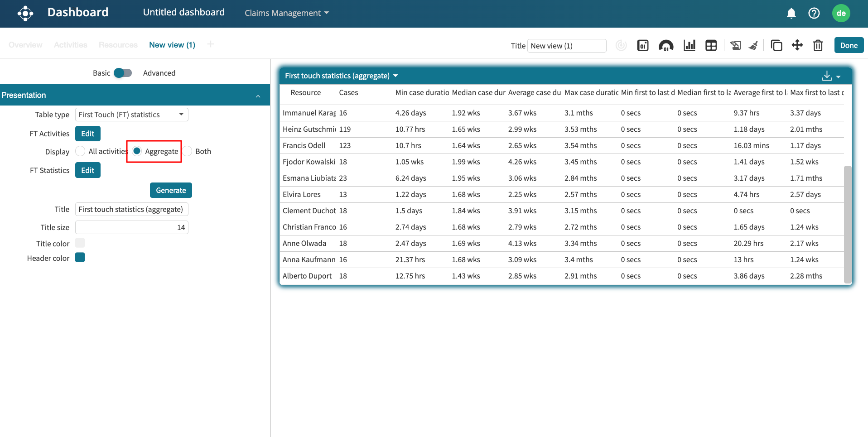Insert a table widget from toolbar

[711, 45]
